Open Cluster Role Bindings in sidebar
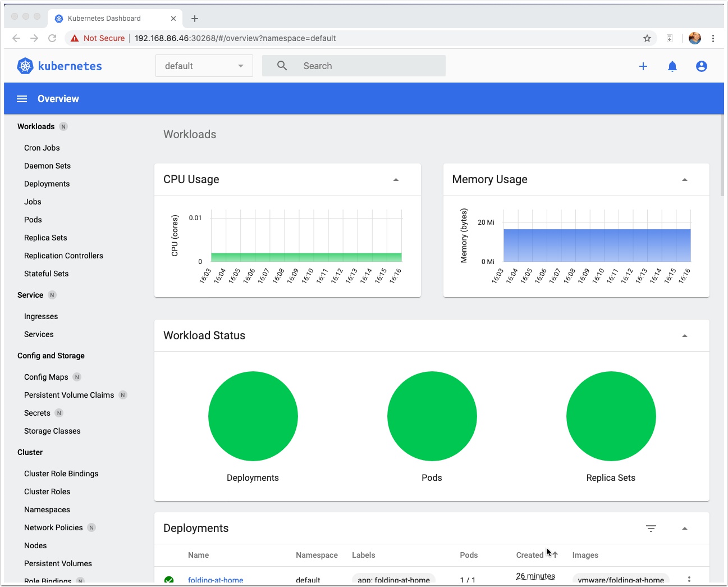The height and width of the screenshot is (587, 728). click(x=61, y=474)
